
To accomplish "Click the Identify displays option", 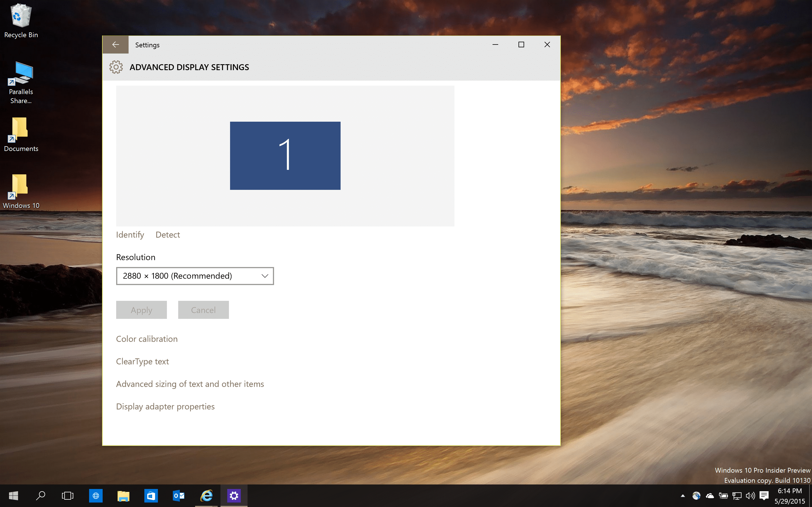I will pyautogui.click(x=130, y=234).
